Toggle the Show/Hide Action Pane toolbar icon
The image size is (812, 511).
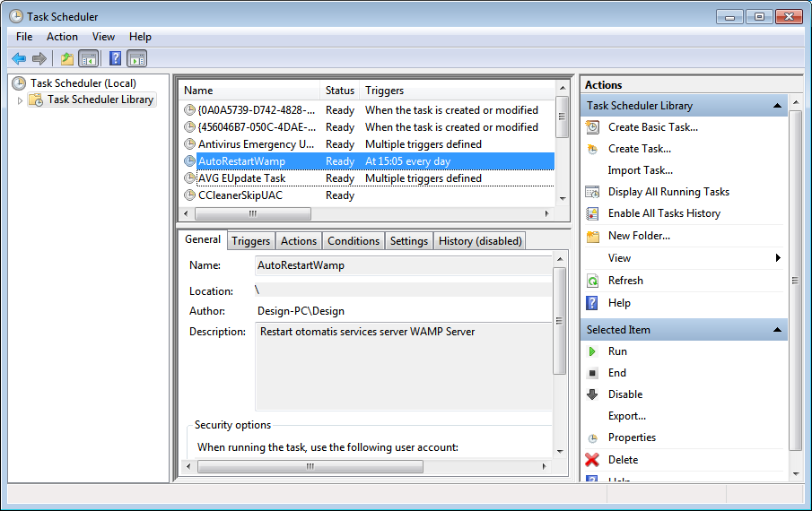point(137,58)
